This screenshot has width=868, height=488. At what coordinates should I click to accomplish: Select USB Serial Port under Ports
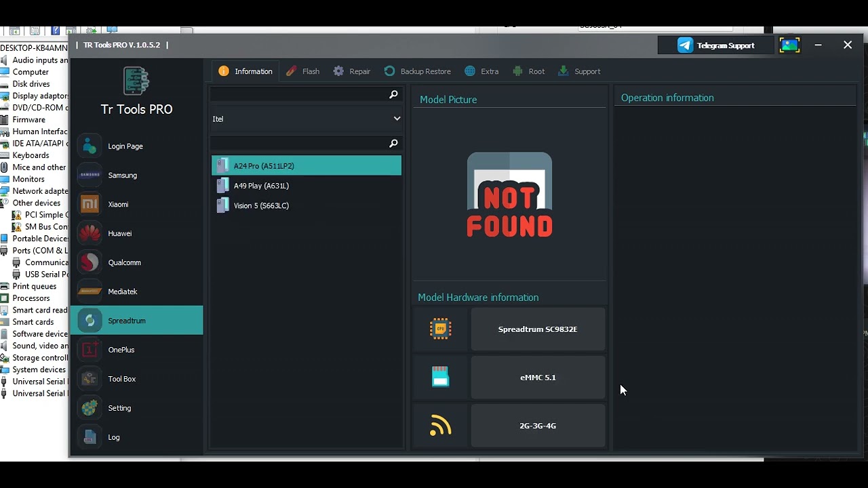47,274
